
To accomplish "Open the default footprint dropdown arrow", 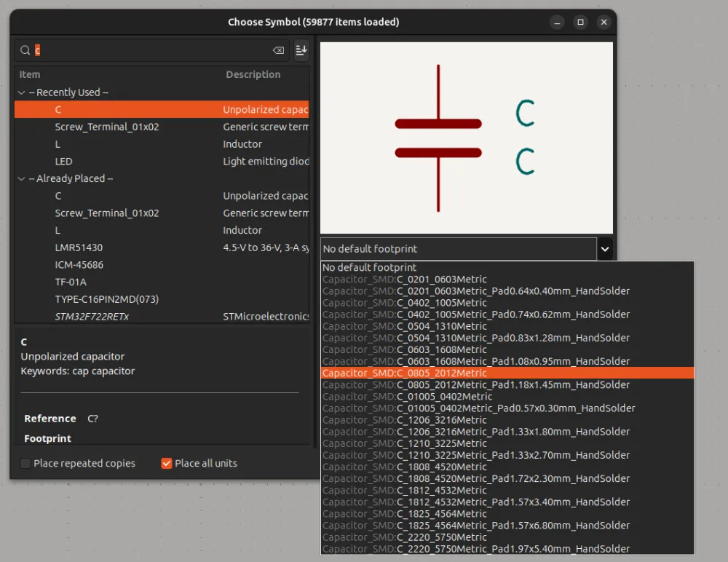I will click(x=605, y=248).
